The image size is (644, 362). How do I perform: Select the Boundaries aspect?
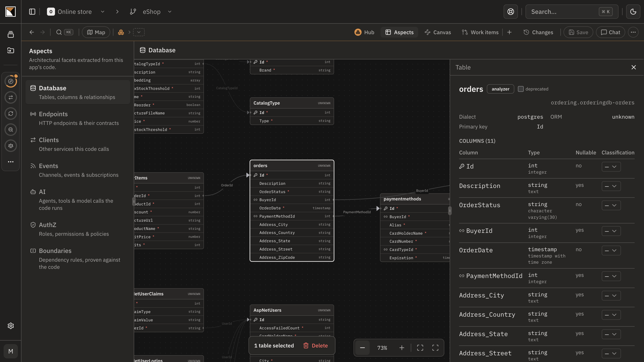click(x=78, y=259)
